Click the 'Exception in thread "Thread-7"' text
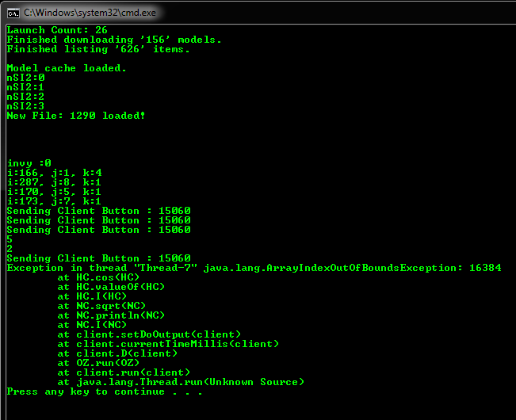Screen dimensions: 516x420 click(x=102, y=268)
